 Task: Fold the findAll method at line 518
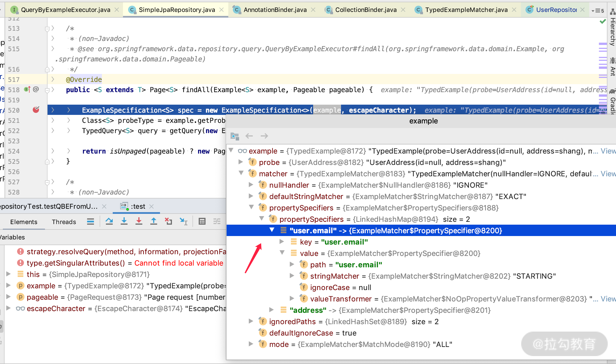[x=47, y=90]
